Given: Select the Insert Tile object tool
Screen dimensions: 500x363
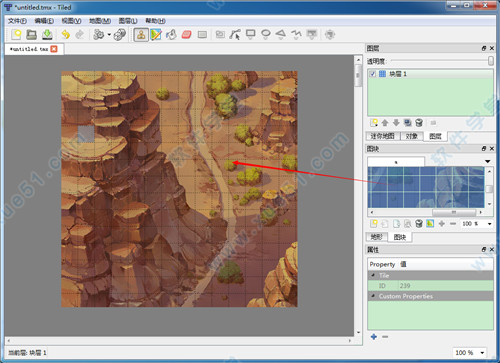Looking at the screenshot, I should (312, 34).
